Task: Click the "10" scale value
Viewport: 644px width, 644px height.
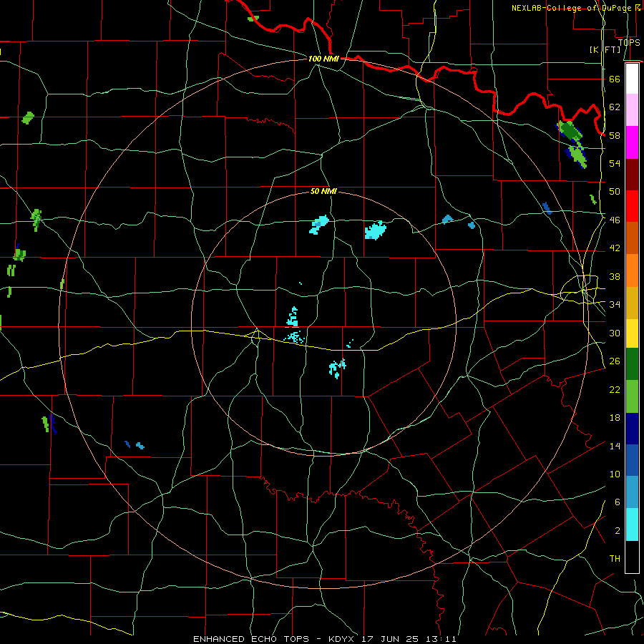Action: [615, 474]
